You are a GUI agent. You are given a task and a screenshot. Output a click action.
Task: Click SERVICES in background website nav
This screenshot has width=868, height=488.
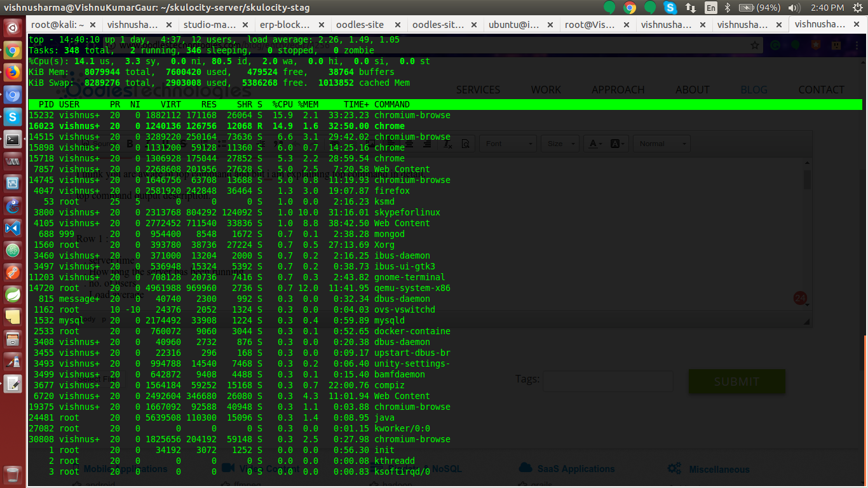(478, 90)
